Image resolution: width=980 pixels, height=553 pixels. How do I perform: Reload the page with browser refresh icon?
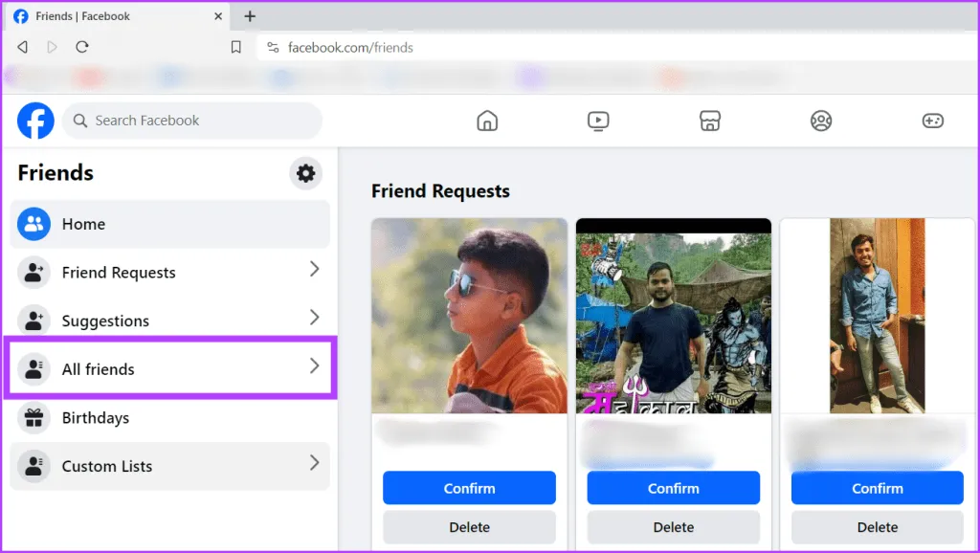click(82, 47)
